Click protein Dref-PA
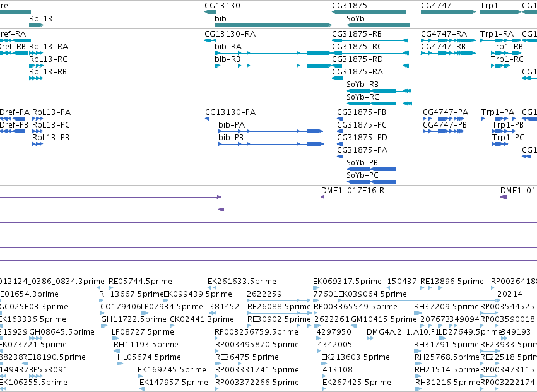 click(x=15, y=112)
